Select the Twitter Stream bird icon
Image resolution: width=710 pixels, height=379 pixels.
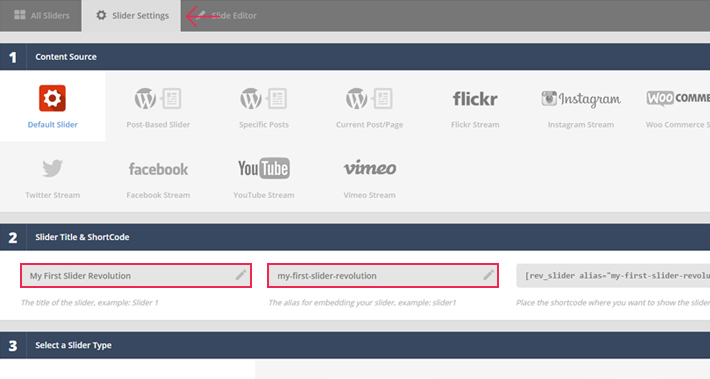click(x=53, y=168)
